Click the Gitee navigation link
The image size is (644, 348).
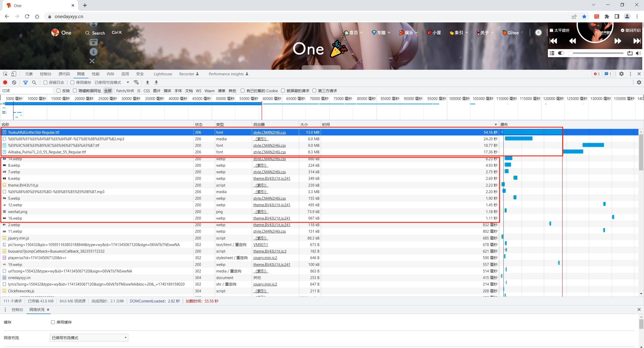pyautogui.click(x=513, y=32)
